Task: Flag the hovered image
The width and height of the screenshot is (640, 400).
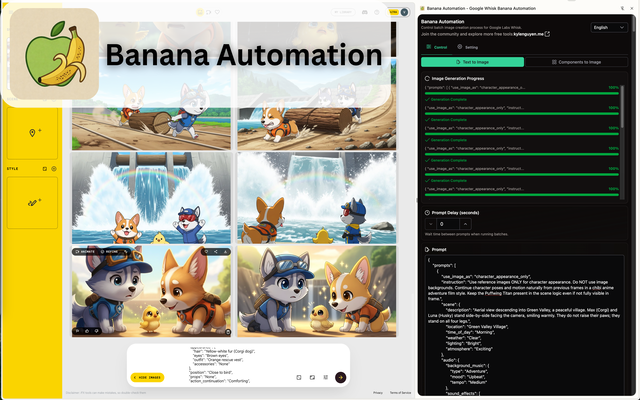Action: [x=78, y=331]
